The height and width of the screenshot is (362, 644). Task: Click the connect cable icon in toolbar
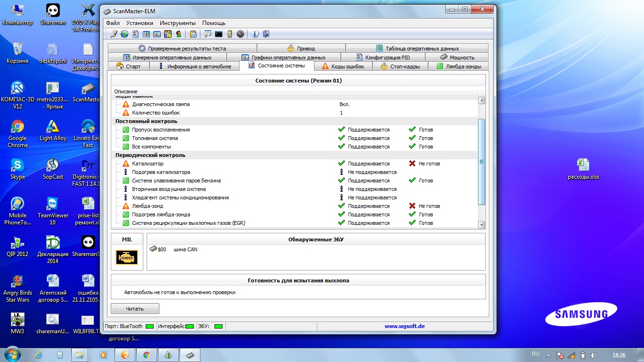[114, 34]
